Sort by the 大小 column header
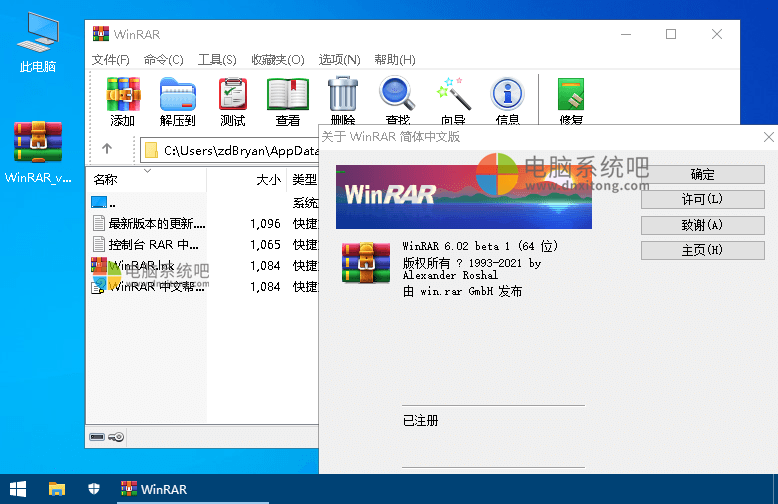Viewport: 778px width, 504px height. coord(247,180)
